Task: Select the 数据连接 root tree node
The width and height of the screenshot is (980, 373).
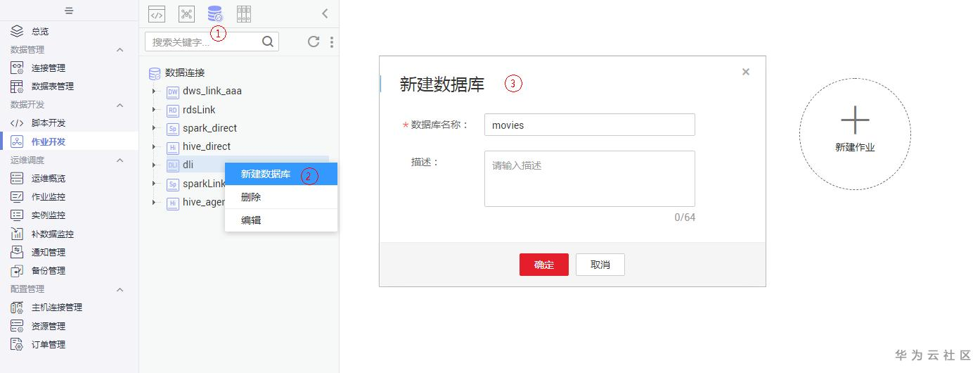Action: point(185,72)
